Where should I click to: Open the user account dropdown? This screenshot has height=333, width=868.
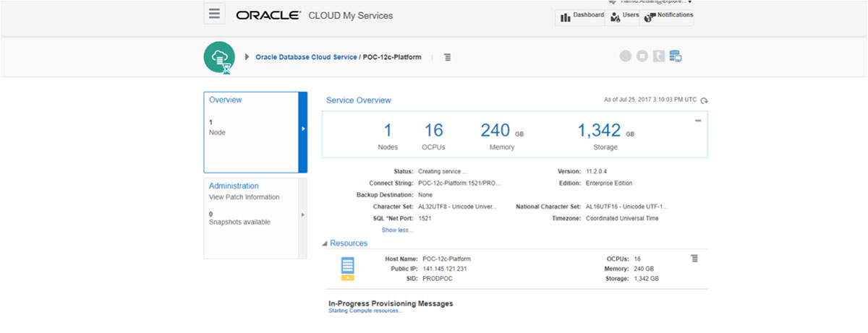click(x=655, y=2)
